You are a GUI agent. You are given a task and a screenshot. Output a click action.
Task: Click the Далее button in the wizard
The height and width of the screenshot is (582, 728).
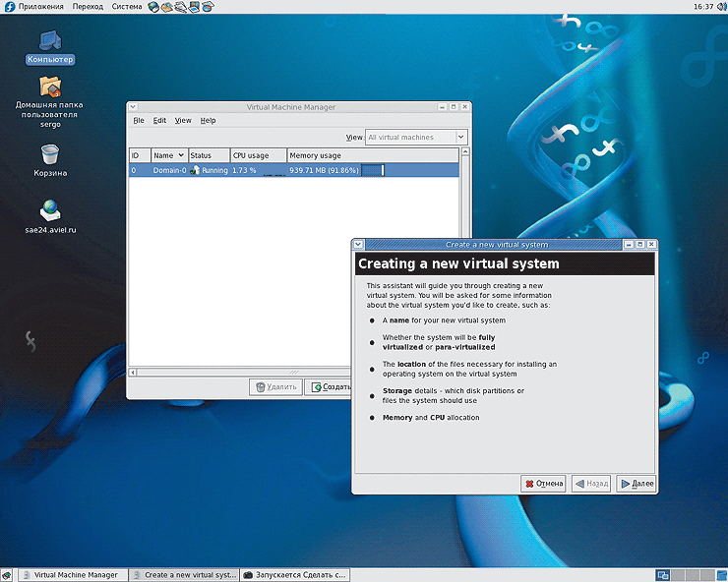coord(636,484)
